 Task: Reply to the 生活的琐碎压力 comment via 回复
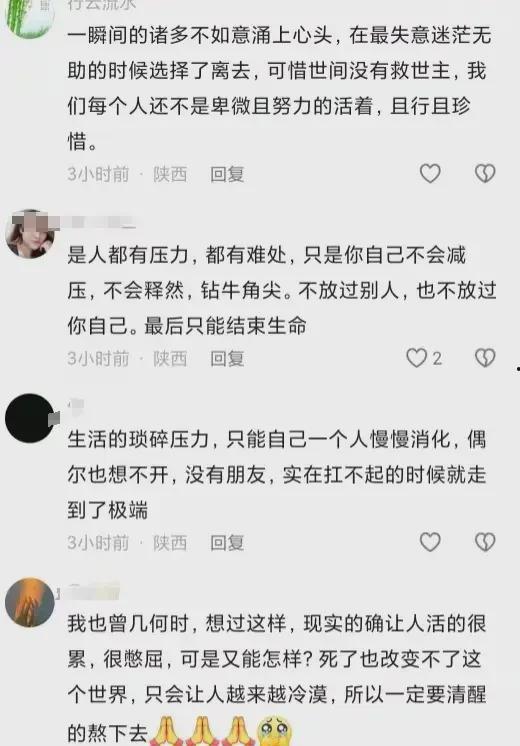pos(227,542)
